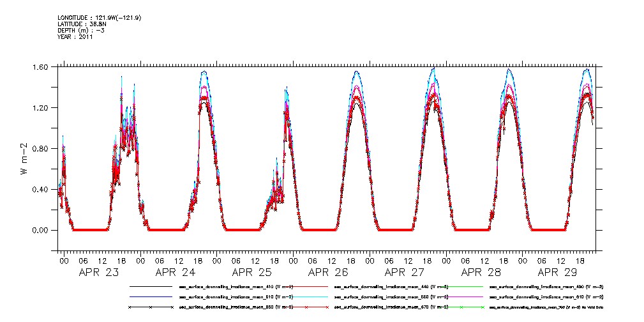The width and height of the screenshot is (644, 322).
Task: Click the irradiance_mean_510 legend label
Action: [x=236, y=297]
